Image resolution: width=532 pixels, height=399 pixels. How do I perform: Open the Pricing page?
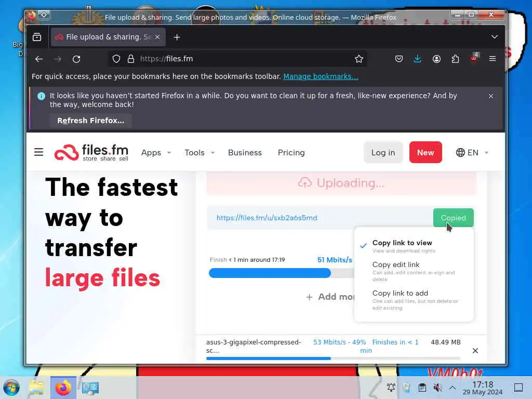pyautogui.click(x=291, y=153)
